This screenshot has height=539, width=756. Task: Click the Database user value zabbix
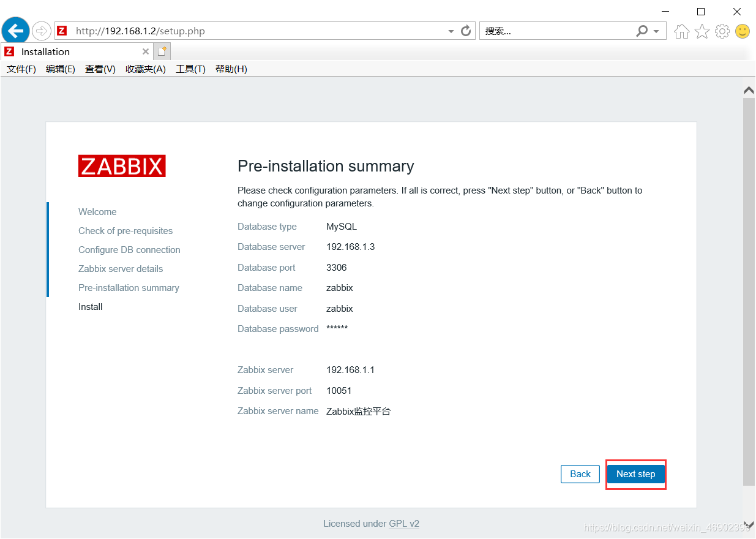340,309
